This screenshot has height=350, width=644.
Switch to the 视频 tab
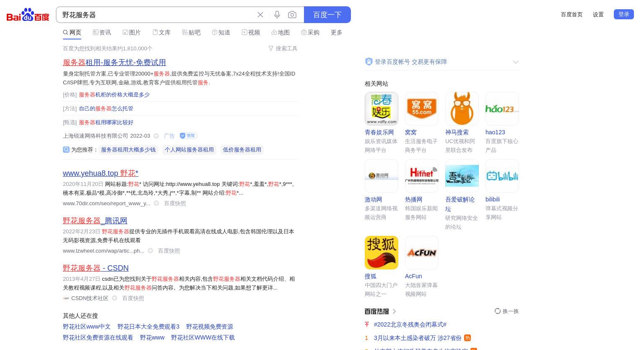point(251,32)
